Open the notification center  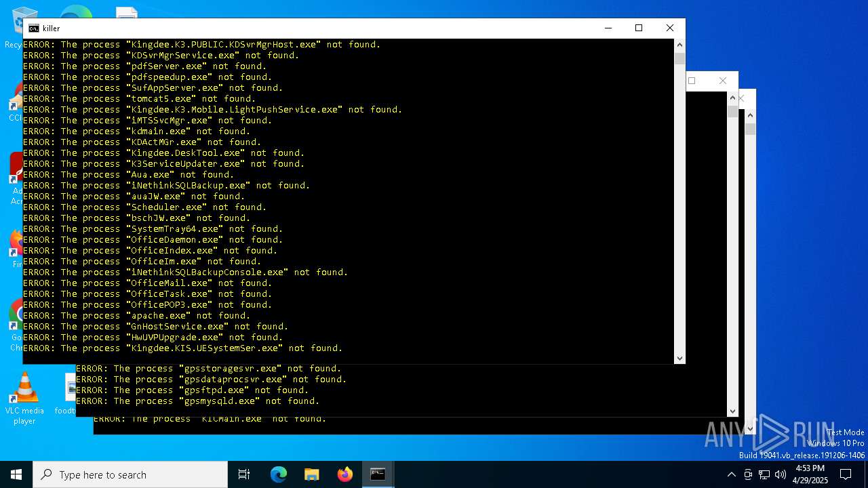(x=846, y=474)
